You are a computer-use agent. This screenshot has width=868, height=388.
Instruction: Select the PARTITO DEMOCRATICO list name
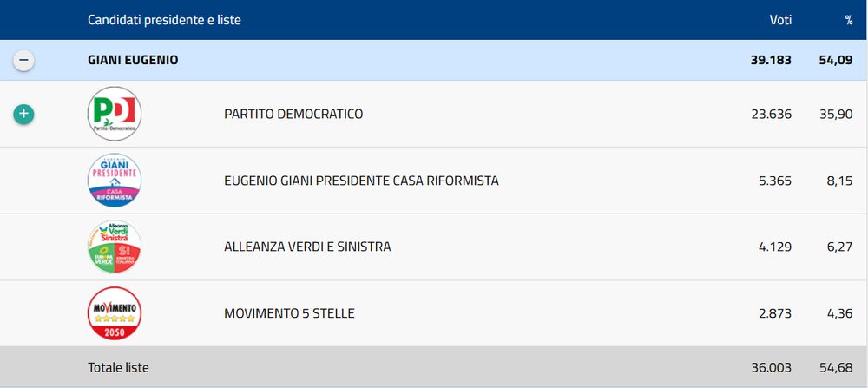[x=293, y=114]
